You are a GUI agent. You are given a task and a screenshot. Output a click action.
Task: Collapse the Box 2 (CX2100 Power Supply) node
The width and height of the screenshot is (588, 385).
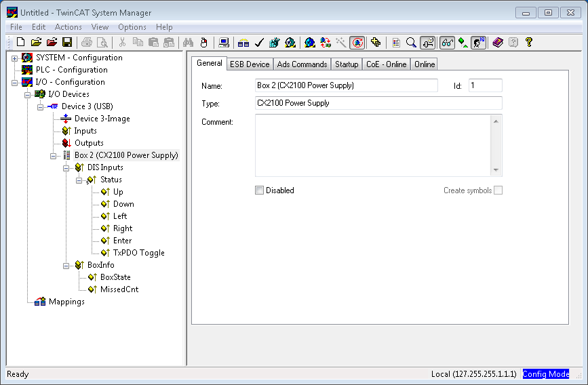(54, 156)
